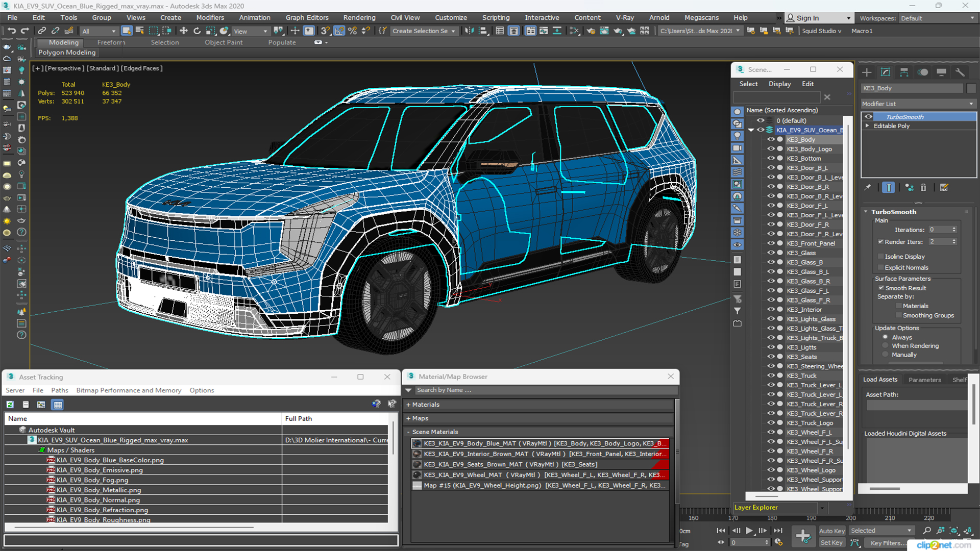
Task: Expand the Editable Poly stack entry
Action: tap(867, 126)
